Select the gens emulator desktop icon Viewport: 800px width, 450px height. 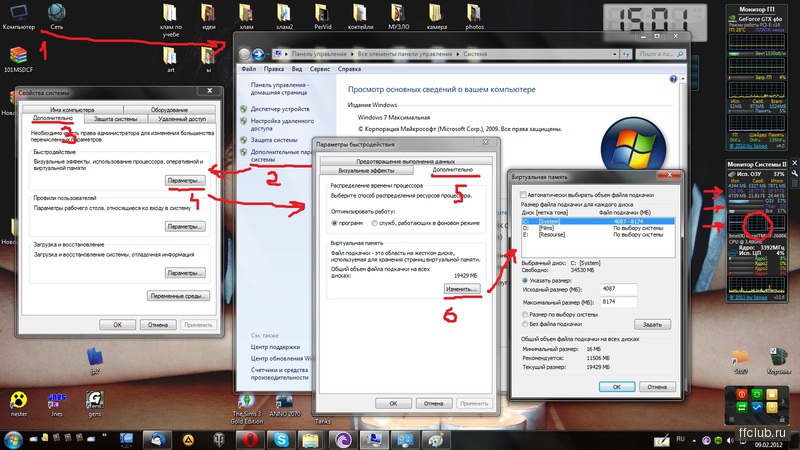pos(95,404)
